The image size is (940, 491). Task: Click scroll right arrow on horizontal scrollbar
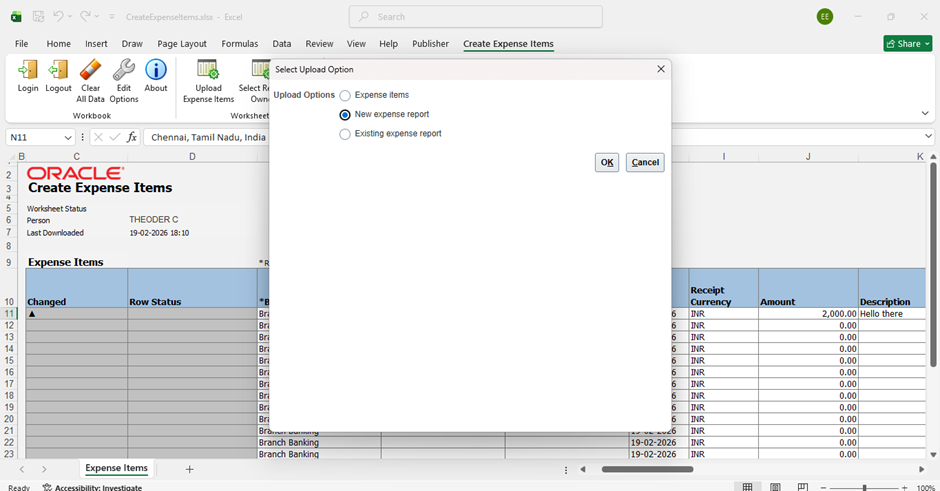(921, 469)
